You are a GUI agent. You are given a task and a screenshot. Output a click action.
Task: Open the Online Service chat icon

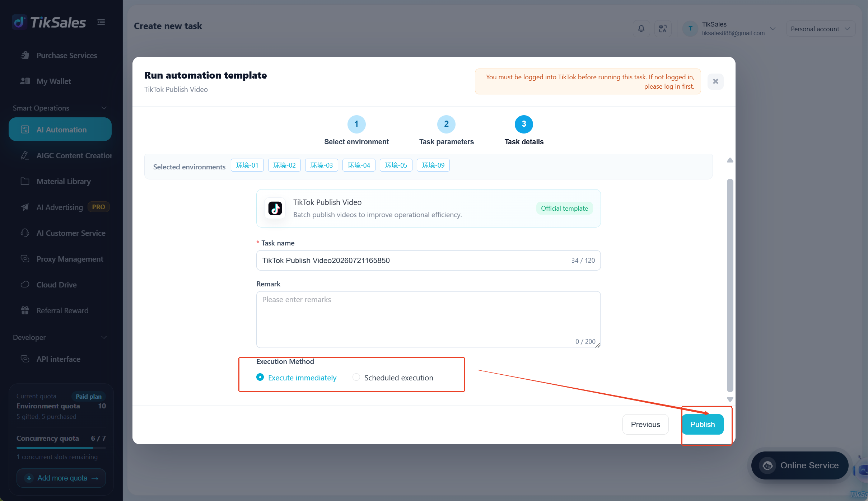pyautogui.click(x=768, y=465)
